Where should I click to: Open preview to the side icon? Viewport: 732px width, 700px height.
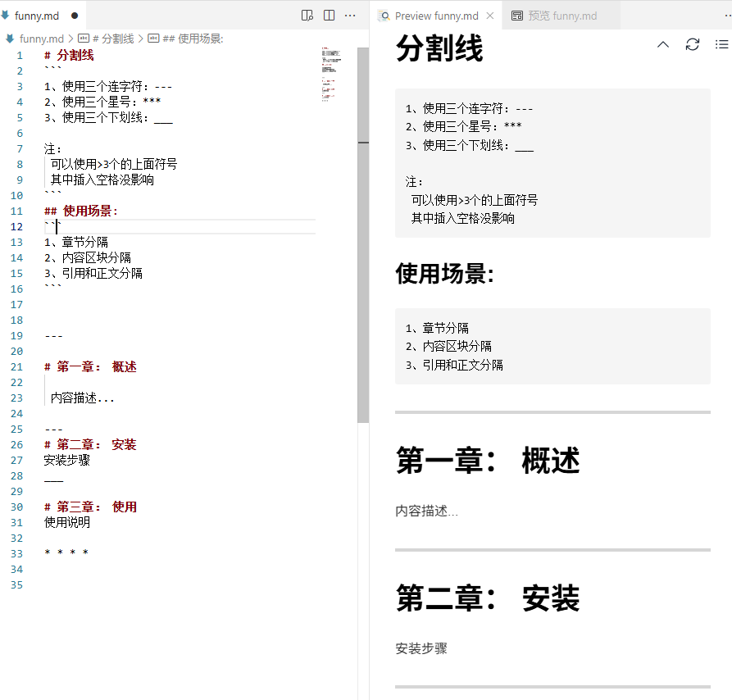[307, 16]
